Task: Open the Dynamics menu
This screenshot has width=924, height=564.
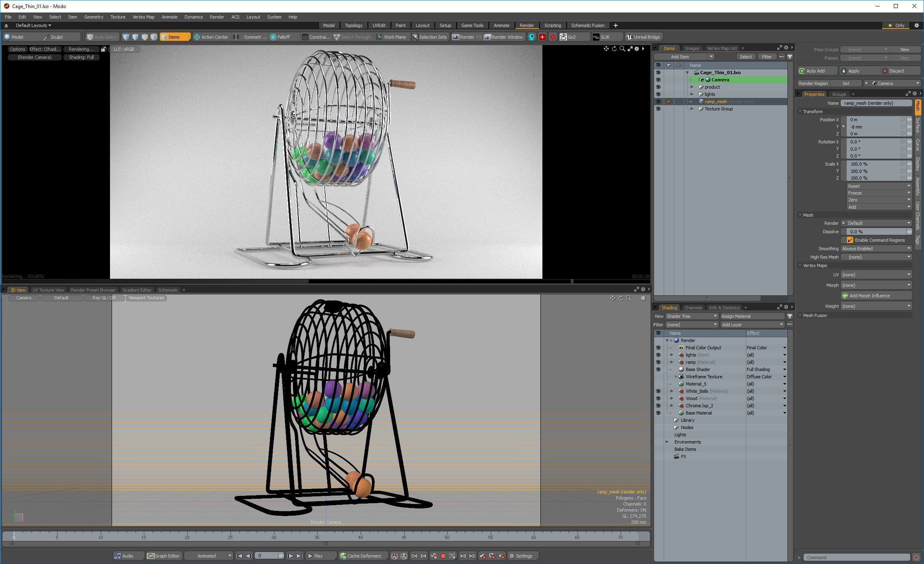Action: coord(193,17)
